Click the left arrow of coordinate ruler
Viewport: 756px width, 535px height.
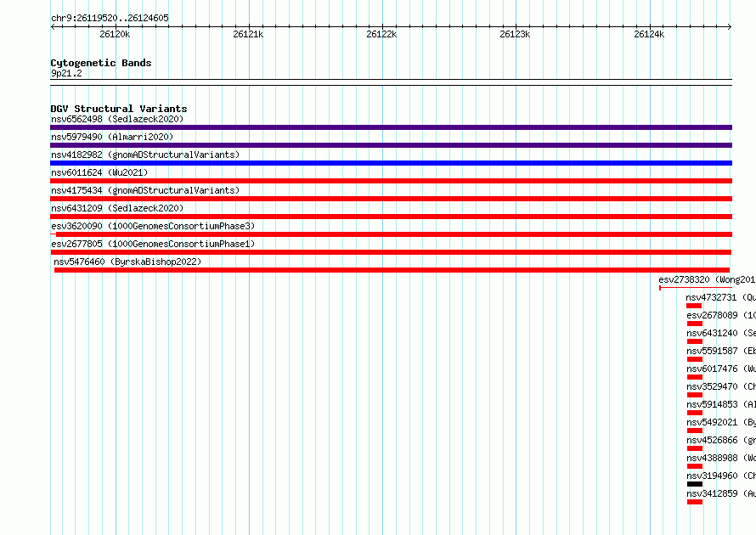pos(53,26)
